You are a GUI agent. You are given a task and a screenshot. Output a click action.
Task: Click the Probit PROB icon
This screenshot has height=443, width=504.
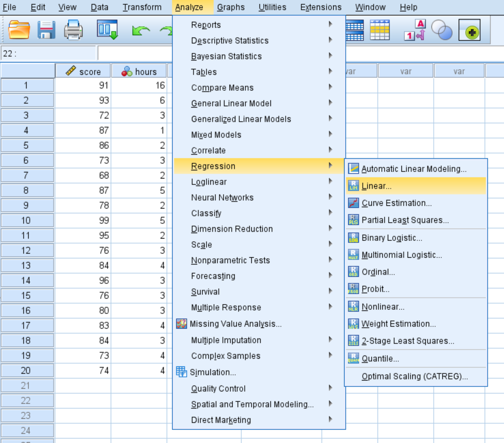[x=353, y=288]
